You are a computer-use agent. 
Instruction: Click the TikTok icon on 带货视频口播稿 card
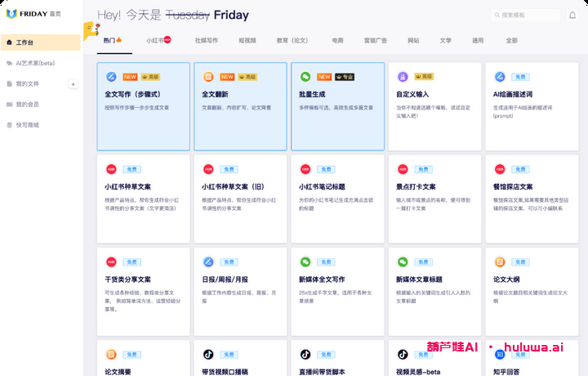208,355
